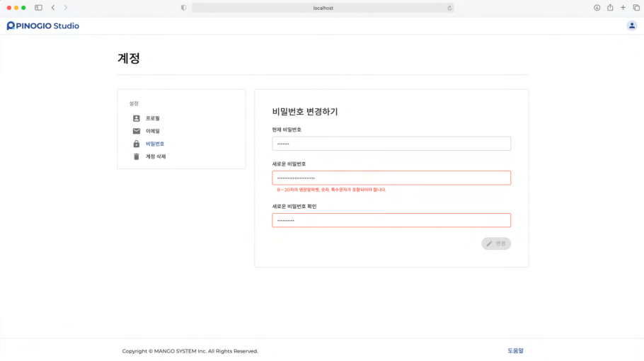
Task: Click the PINOGIO Studio logo
Action: pos(42,25)
